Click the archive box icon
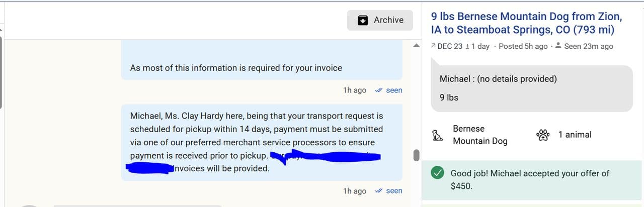Screen dimensions: 644x207 363,20
